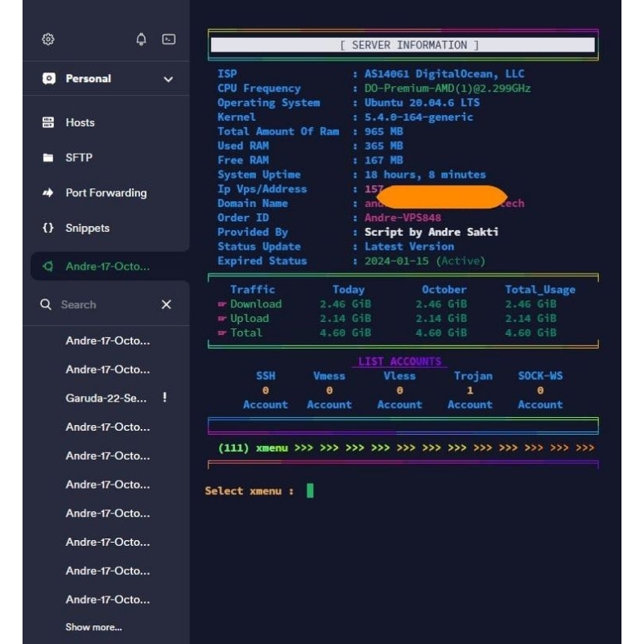The width and height of the screenshot is (644, 644).
Task: Click the Personal vault icon
Action: point(47,79)
